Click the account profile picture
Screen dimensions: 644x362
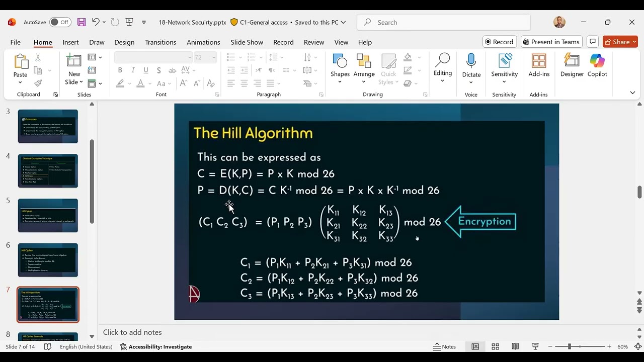tap(559, 22)
